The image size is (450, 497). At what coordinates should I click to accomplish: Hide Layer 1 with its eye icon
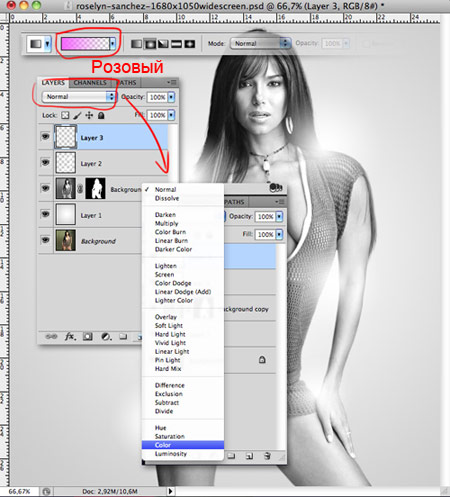45,214
